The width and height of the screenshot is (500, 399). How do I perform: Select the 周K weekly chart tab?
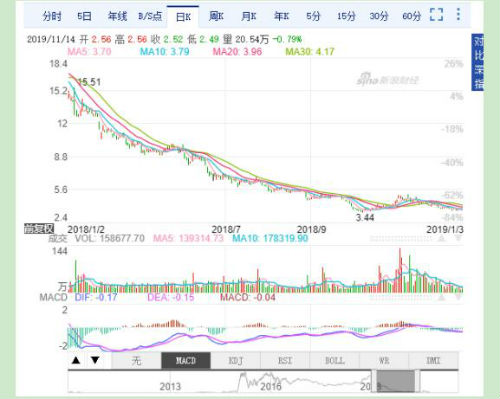click(216, 16)
